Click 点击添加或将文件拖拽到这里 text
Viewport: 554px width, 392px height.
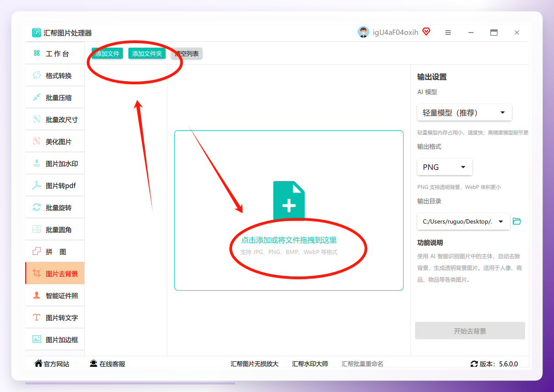[289, 240]
